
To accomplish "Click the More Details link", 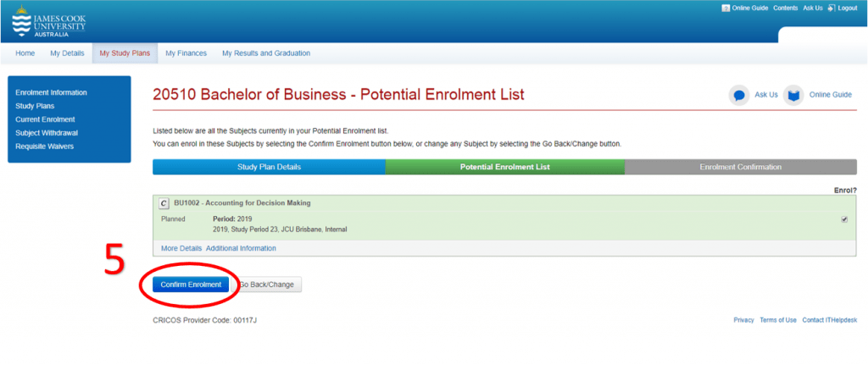I will (x=181, y=248).
